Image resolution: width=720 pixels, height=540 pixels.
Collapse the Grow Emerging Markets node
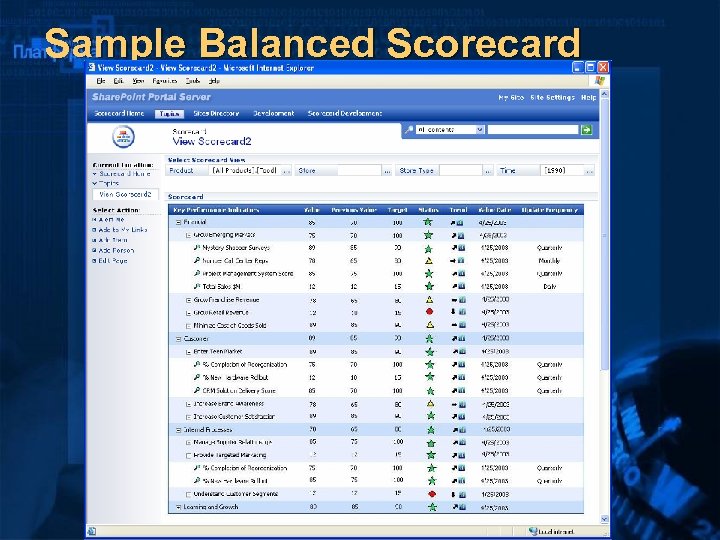click(188, 235)
